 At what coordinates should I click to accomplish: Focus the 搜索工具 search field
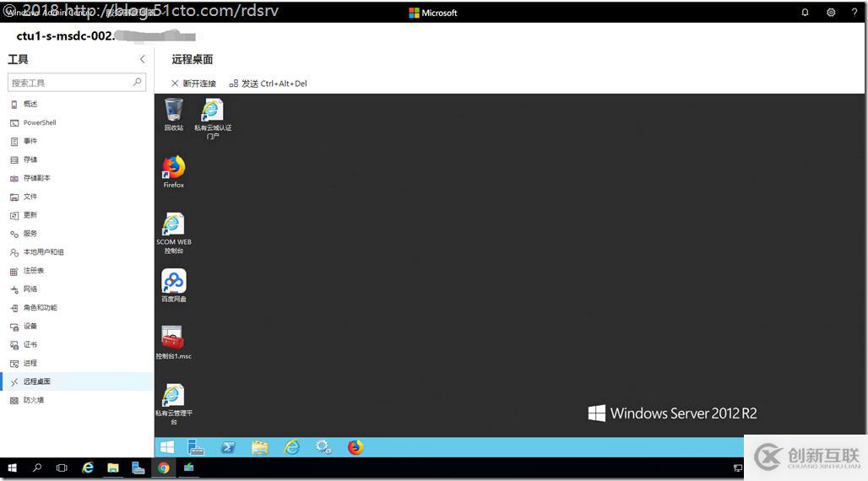click(77, 83)
